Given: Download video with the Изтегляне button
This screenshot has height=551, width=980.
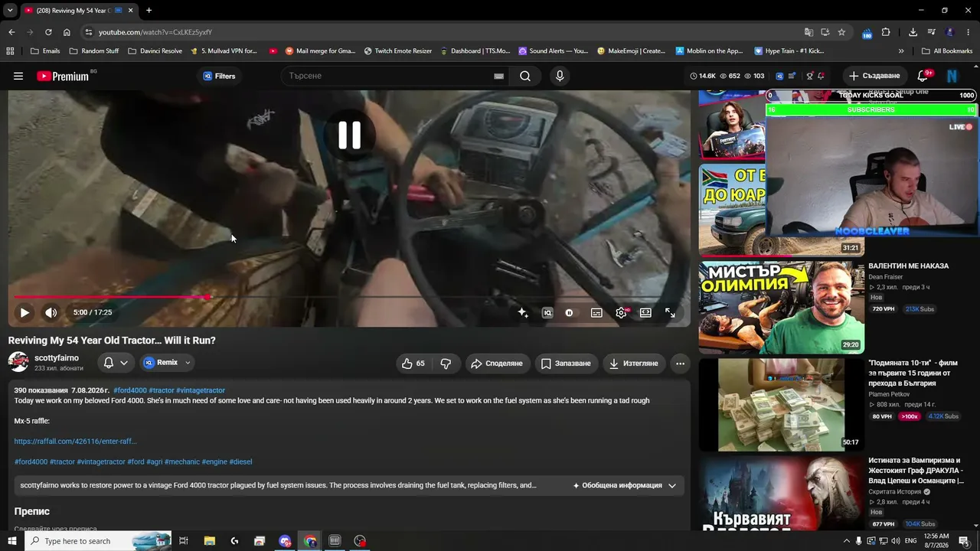Looking at the screenshot, I should 633,364.
